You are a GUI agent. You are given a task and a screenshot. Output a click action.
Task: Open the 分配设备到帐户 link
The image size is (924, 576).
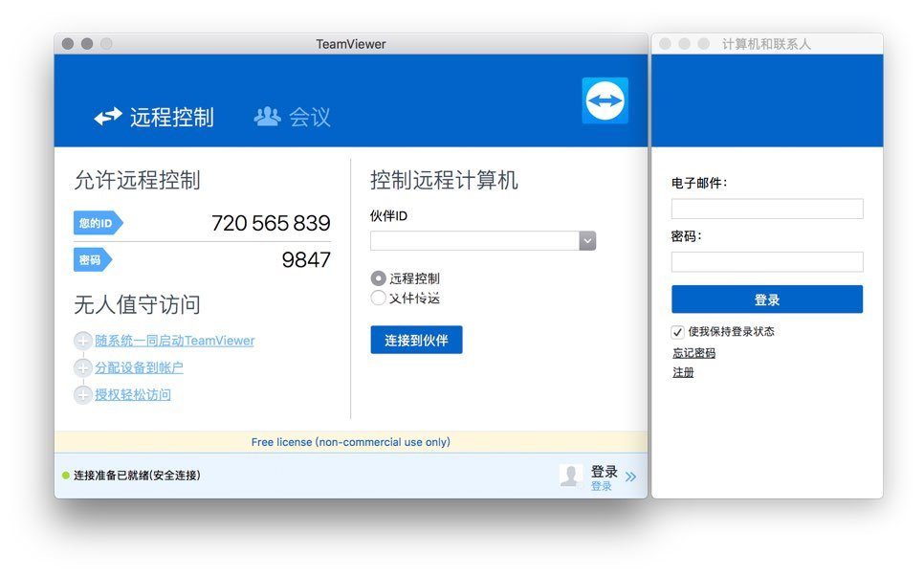click(139, 367)
